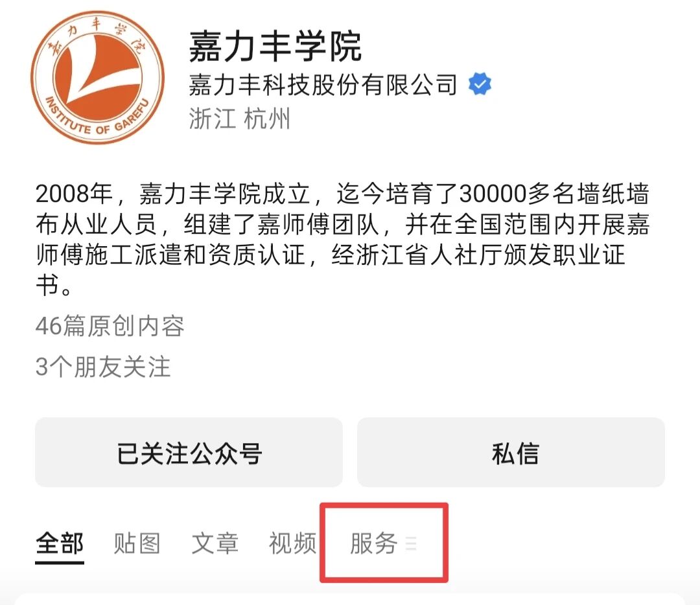Open the 嘉力丰学院 round logo avatar

tap(98, 77)
